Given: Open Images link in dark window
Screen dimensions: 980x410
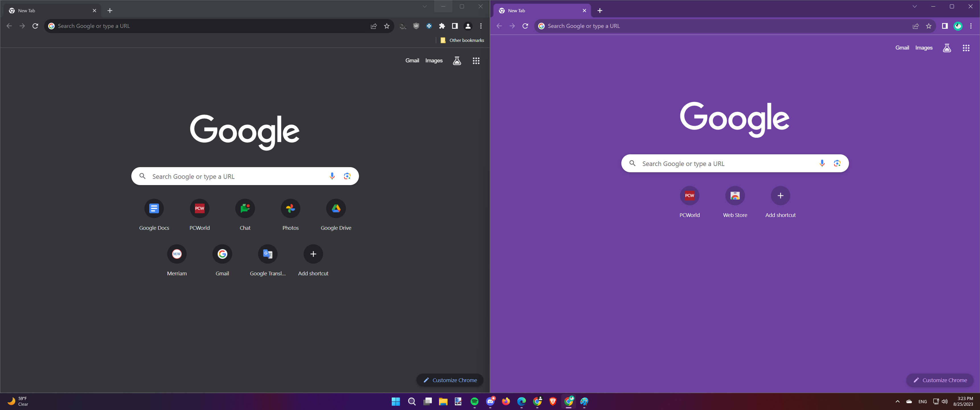Looking at the screenshot, I should click(434, 60).
